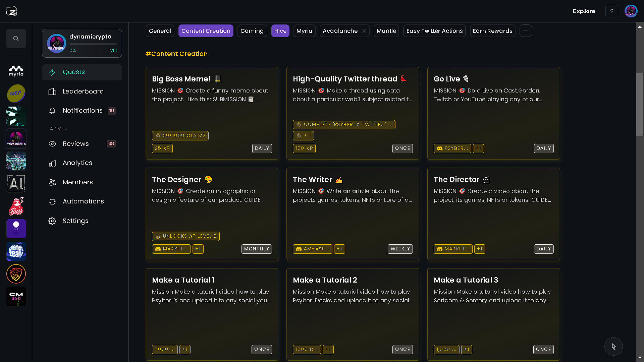Click the Reviews eye icon
Screen dimensions: 644x362
[52, 144]
